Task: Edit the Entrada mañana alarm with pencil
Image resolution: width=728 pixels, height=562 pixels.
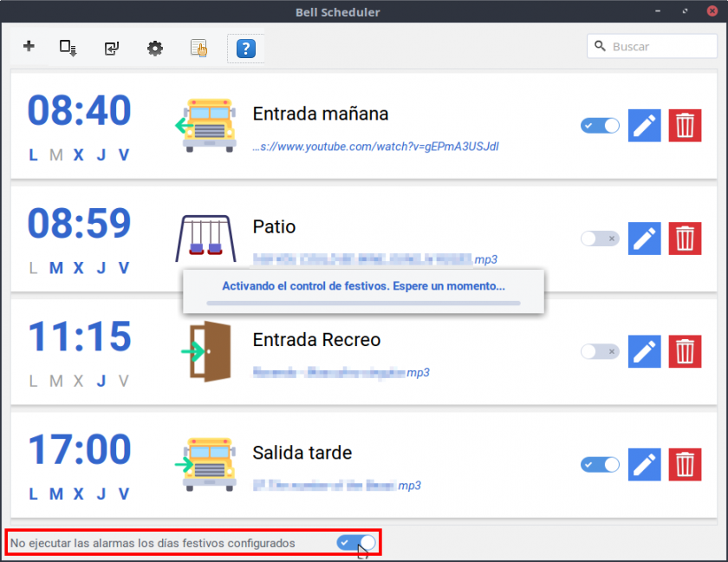Action: click(x=644, y=126)
